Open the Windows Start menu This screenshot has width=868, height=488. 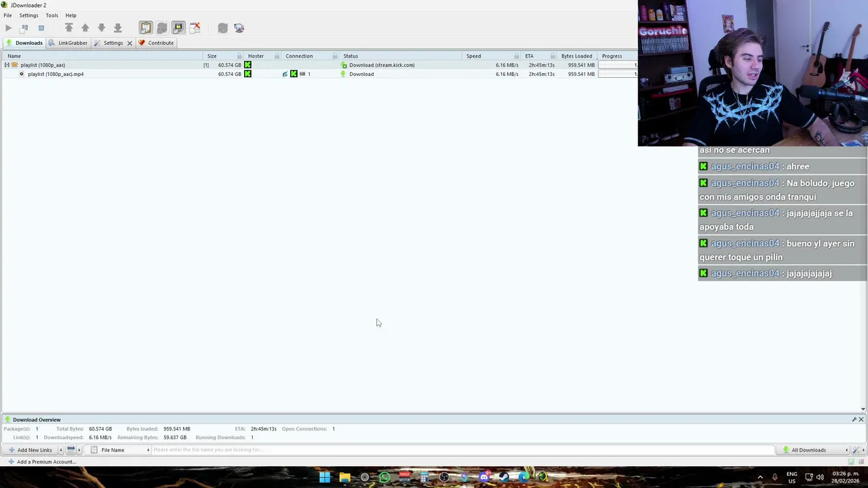[325, 477]
